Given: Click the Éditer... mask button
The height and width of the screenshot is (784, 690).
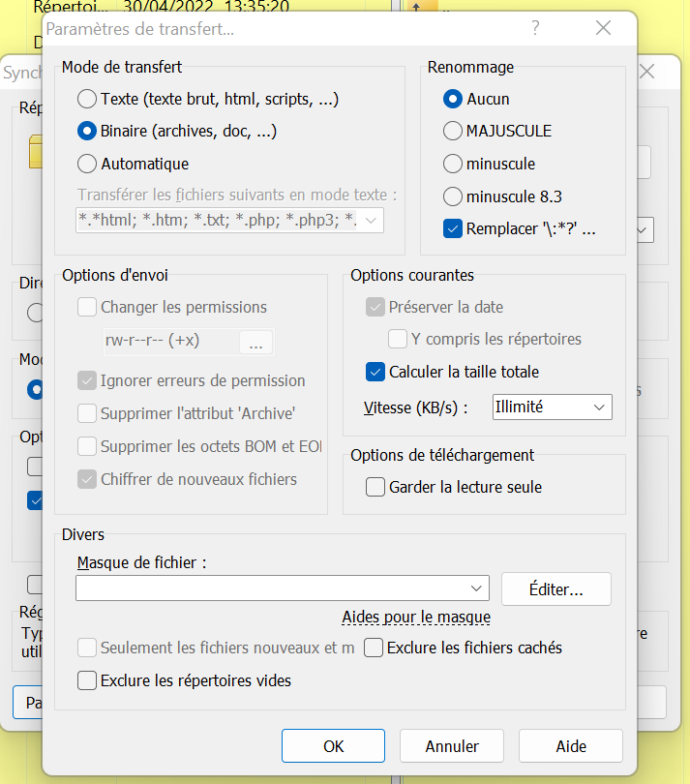Looking at the screenshot, I should 555,588.
